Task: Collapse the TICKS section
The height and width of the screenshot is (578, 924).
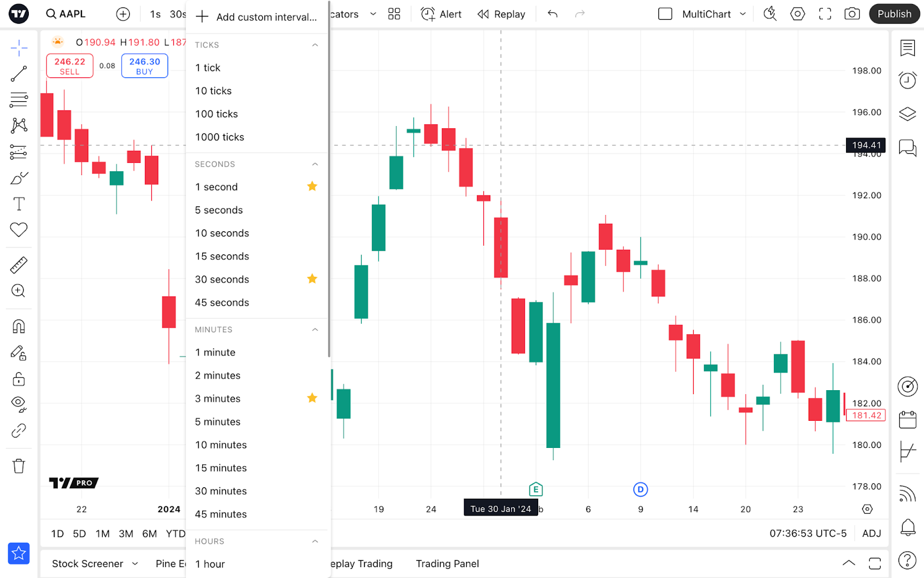Action: (x=315, y=45)
